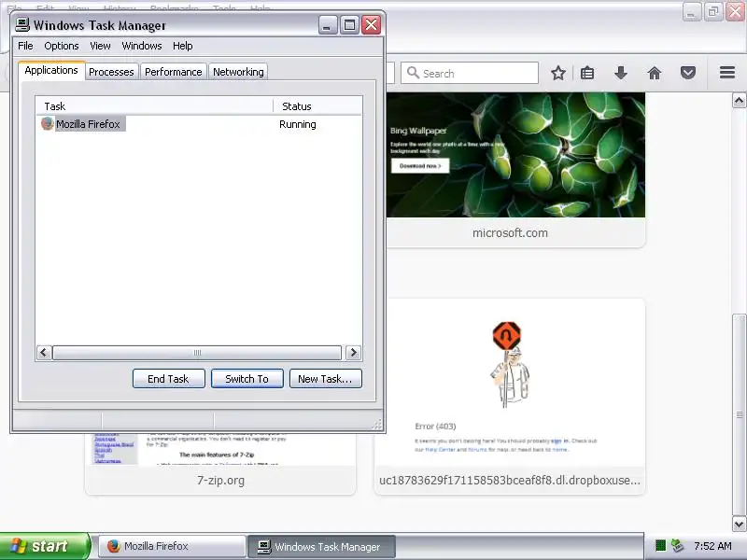Click the uc18783629f... dropbox tile label

(x=510, y=480)
